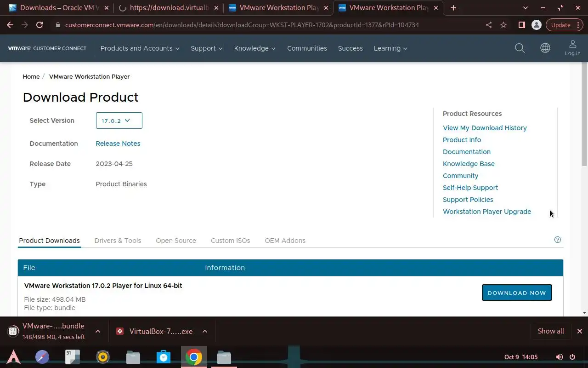This screenshot has height=368, width=588.
Task: Expand the Support menu
Action: 207,48
